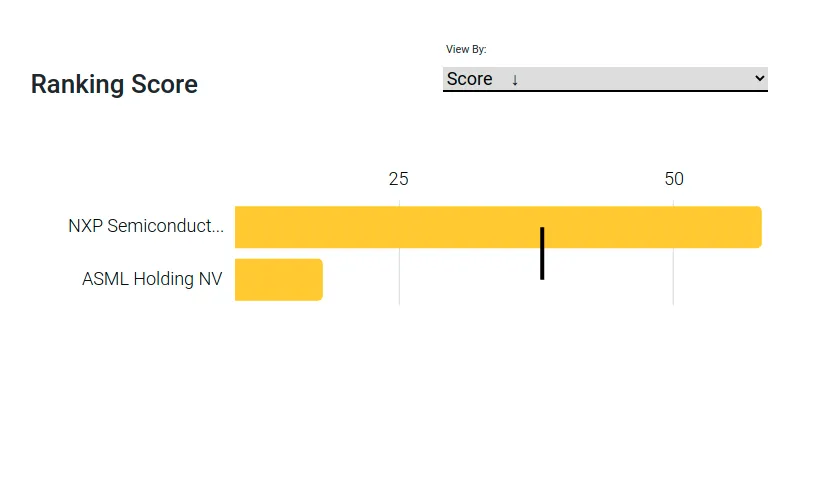Select the NXP Semiconductors yellow bar

tap(498, 227)
